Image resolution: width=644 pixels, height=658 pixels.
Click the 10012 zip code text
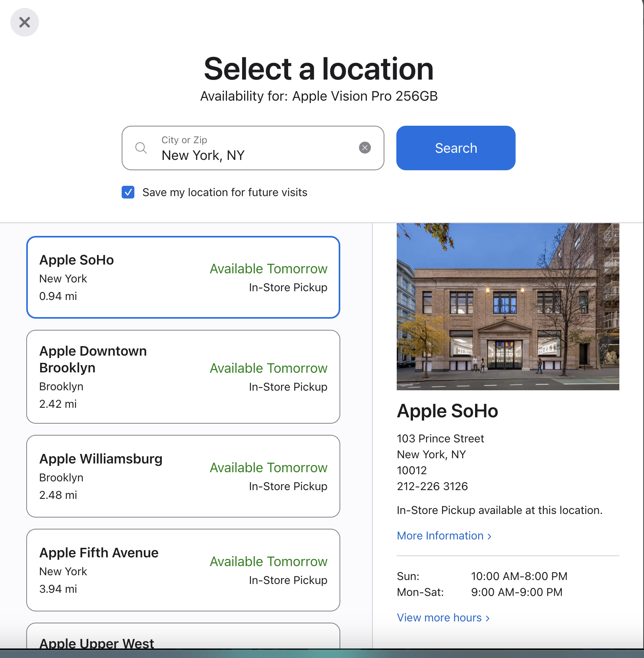412,470
